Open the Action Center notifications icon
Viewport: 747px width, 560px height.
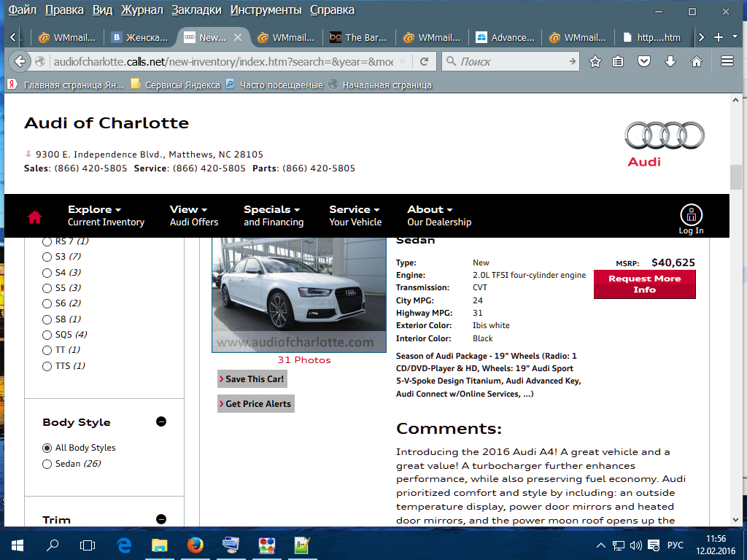[x=654, y=545]
